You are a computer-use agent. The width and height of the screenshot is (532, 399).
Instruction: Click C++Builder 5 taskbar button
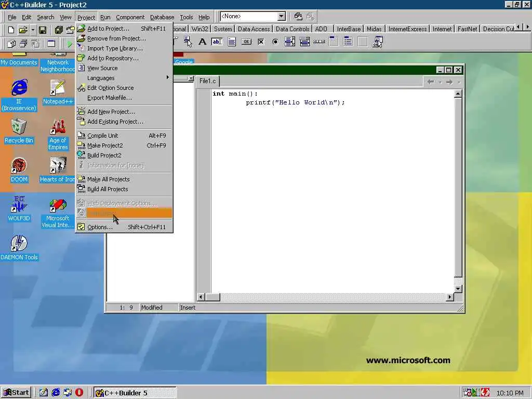pyautogui.click(x=135, y=393)
